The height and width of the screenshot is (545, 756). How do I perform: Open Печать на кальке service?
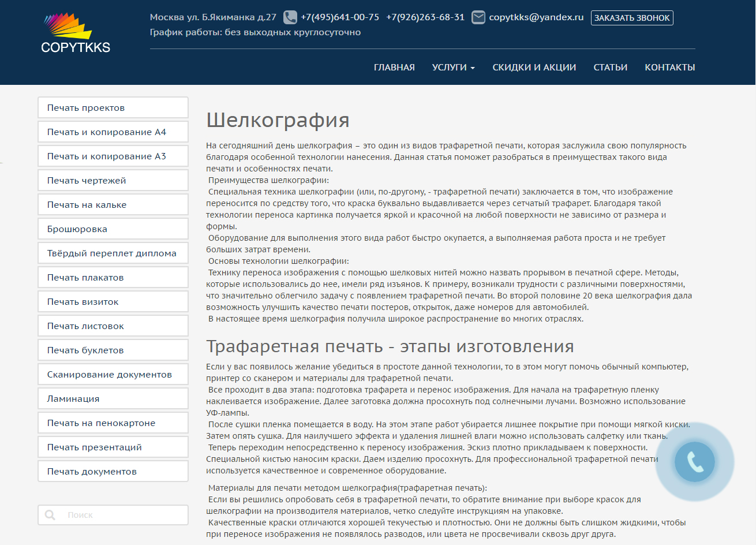tap(113, 205)
